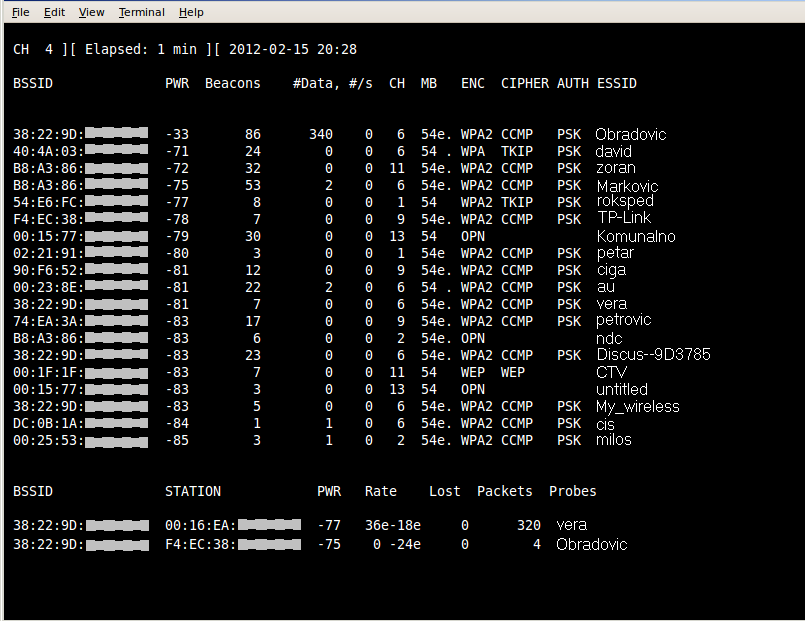Open the Help menu
The height and width of the screenshot is (621, 805).
pos(191,12)
